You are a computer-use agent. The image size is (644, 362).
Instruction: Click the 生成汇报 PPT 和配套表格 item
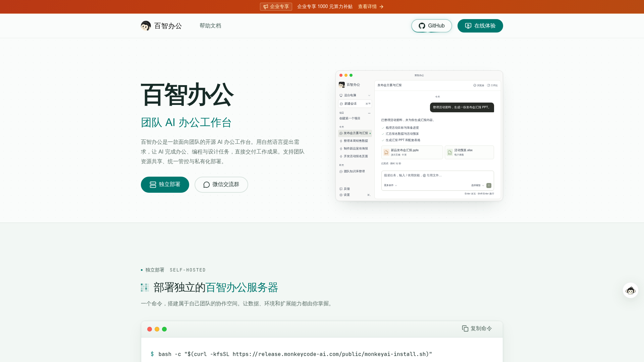point(401,140)
